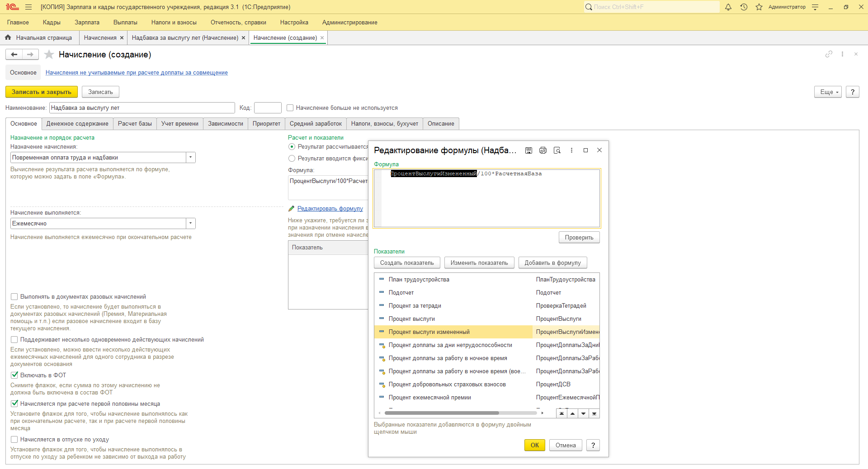This screenshot has width=868, height=469.
Task: Expand Начисление выполняется dropdown arrow
Action: [x=191, y=224]
